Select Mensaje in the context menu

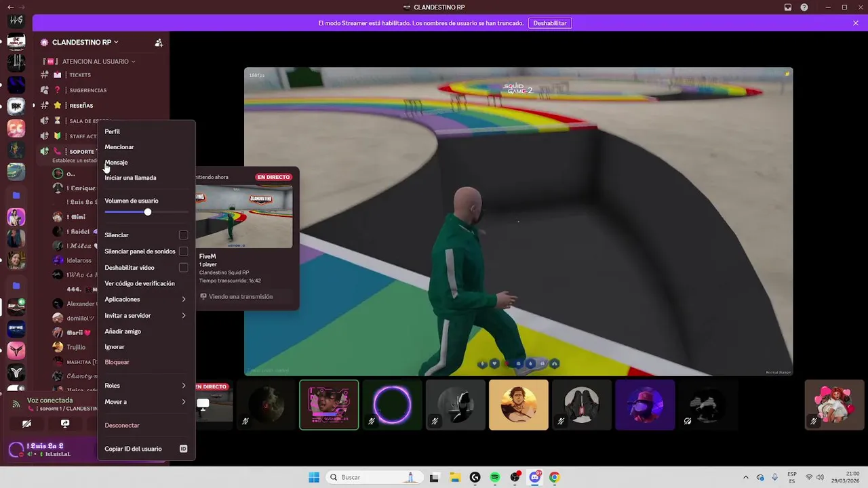(x=146, y=163)
